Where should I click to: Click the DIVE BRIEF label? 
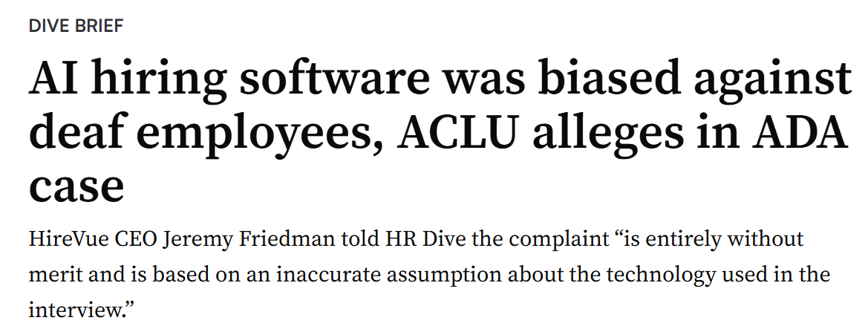pos(76,26)
